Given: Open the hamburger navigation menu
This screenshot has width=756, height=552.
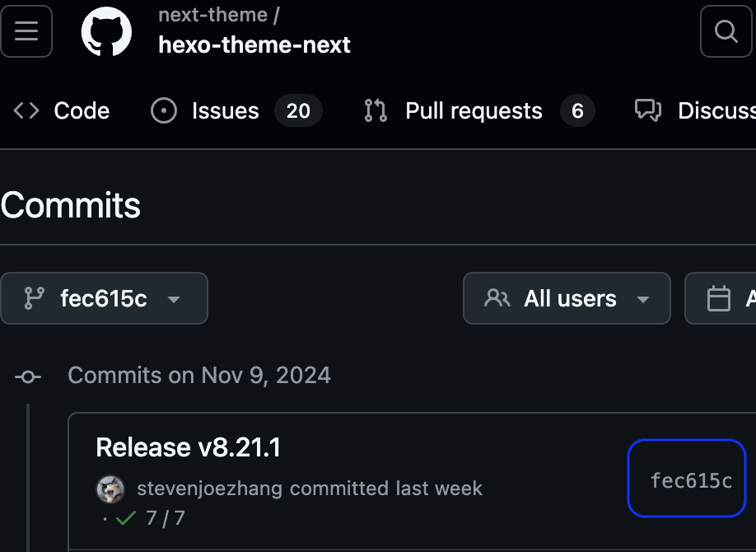Looking at the screenshot, I should point(26,31).
